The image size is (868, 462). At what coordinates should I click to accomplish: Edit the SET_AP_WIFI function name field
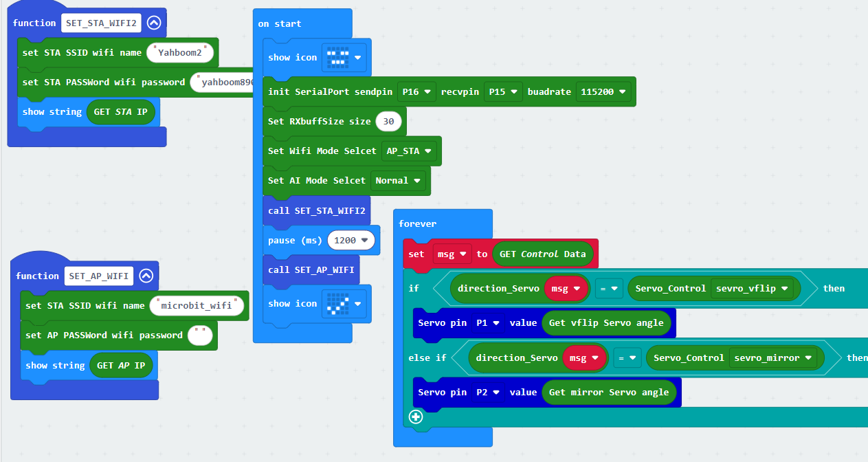point(99,276)
